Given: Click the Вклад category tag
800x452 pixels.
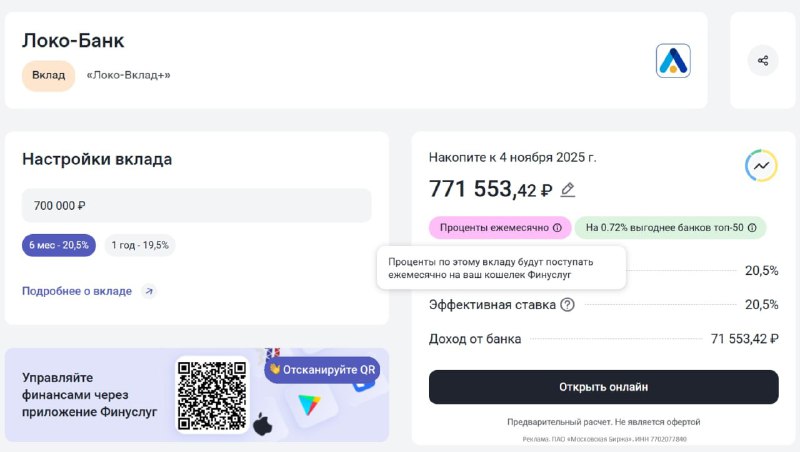Looking at the screenshot, I should point(48,76).
